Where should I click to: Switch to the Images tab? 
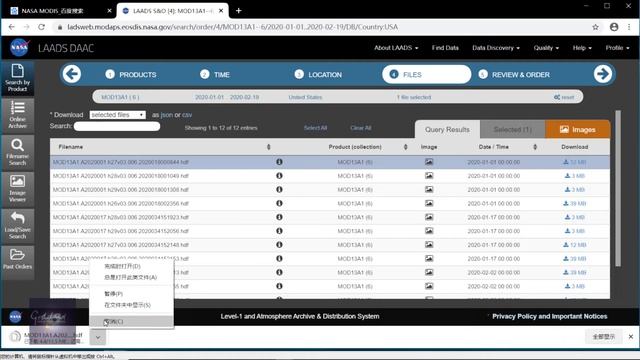tap(578, 129)
